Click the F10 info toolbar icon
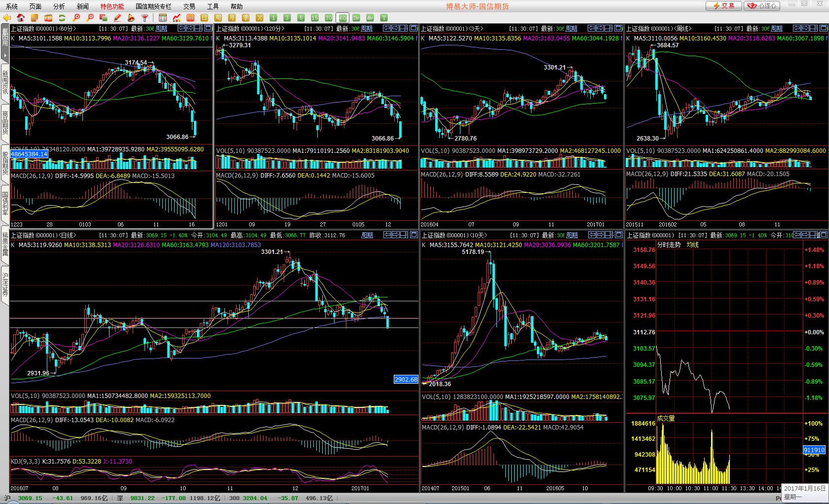Image resolution: width=829 pixels, height=504 pixels. pyautogui.click(x=48, y=18)
